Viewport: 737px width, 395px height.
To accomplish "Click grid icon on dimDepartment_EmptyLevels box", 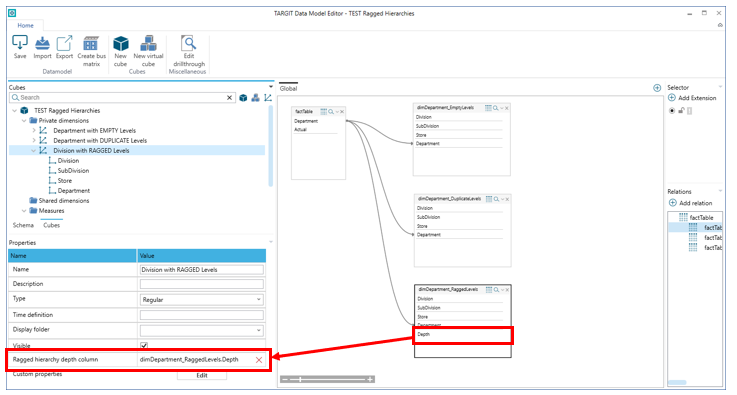I will pos(488,108).
